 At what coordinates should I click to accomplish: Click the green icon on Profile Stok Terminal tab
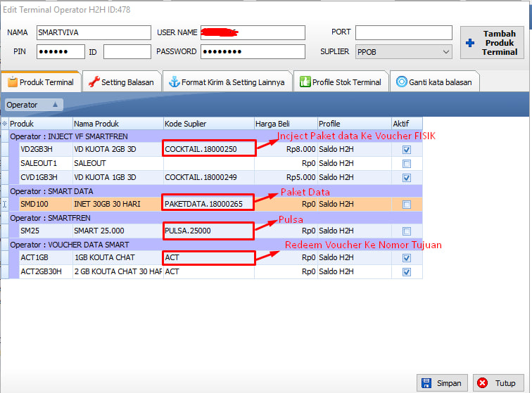(305, 82)
